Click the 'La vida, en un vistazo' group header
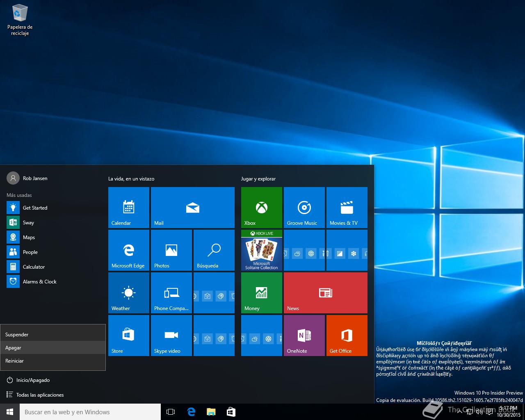525x420 pixels. [x=131, y=179]
